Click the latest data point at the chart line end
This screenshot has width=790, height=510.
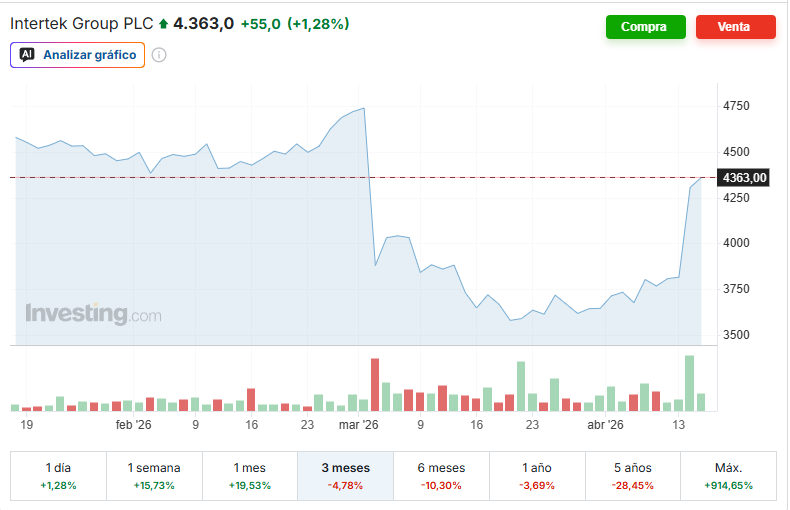point(701,177)
